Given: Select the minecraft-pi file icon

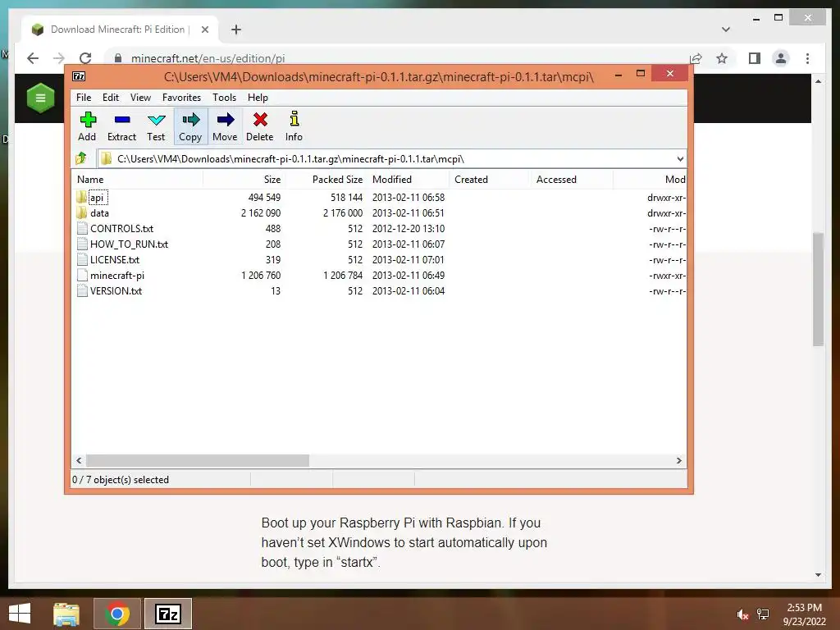Looking at the screenshot, I should coord(82,276).
